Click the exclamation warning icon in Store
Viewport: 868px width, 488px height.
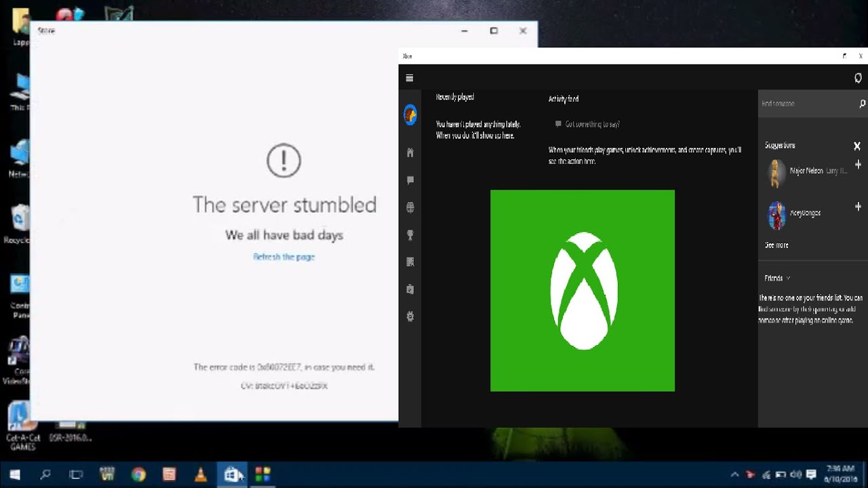pyautogui.click(x=283, y=161)
